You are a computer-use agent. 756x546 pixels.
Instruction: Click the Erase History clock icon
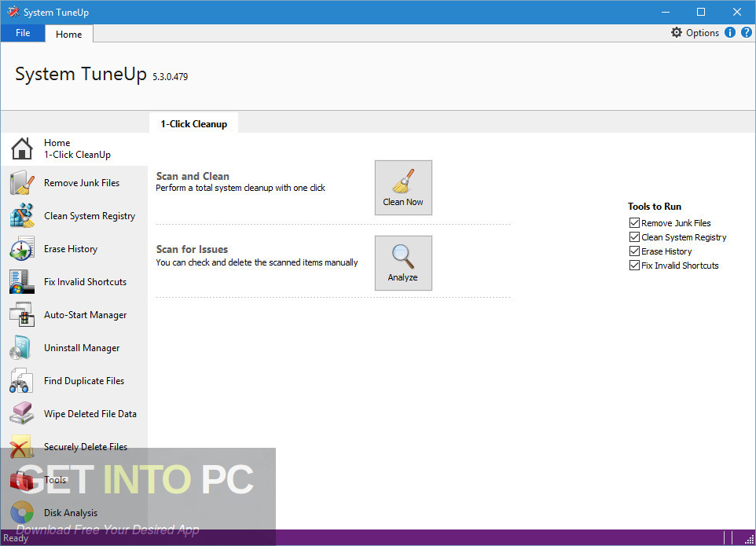pyautogui.click(x=22, y=249)
